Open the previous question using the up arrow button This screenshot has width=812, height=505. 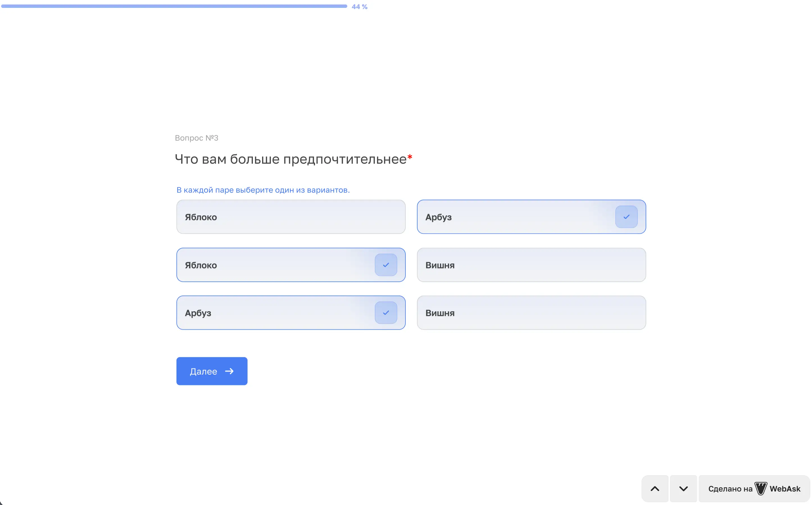654,488
